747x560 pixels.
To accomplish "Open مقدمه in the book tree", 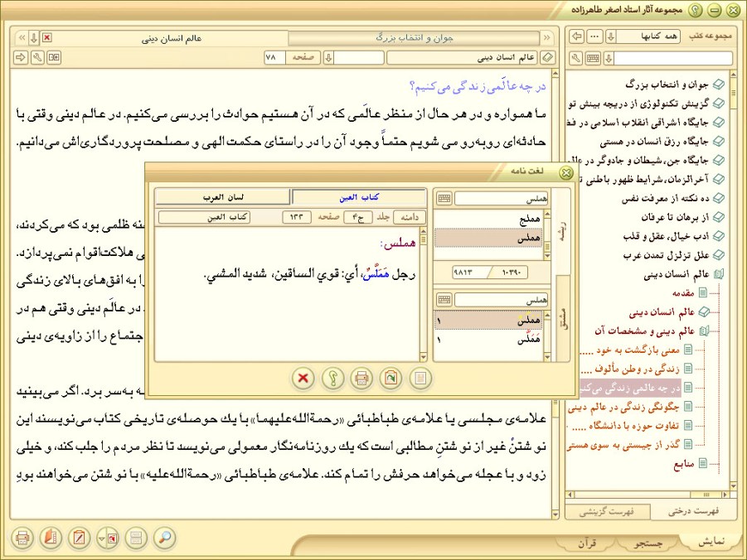I will (x=682, y=293).
